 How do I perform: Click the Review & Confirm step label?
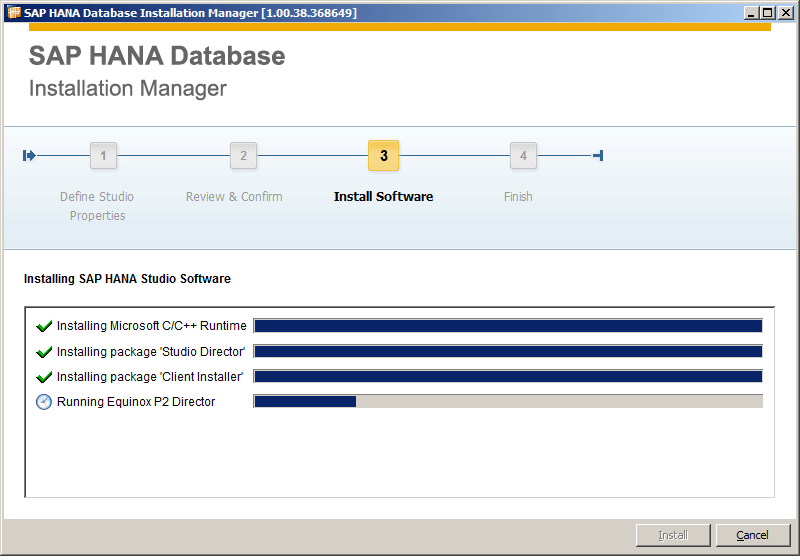pos(234,197)
